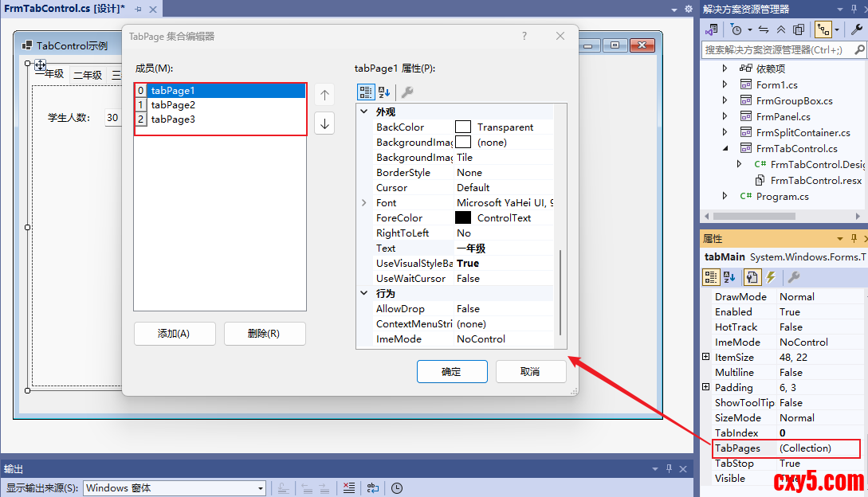
Task: Open Properties panel window options dropdown
Action: pos(840,239)
